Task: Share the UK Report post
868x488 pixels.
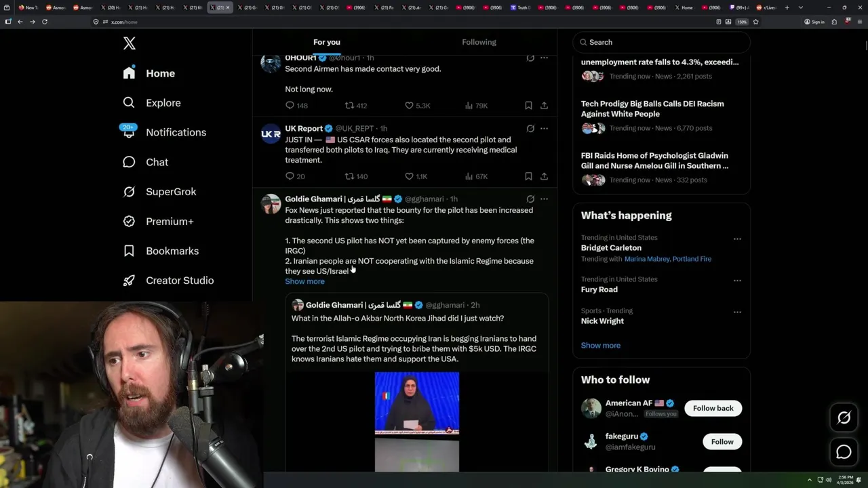Action: tap(544, 176)
